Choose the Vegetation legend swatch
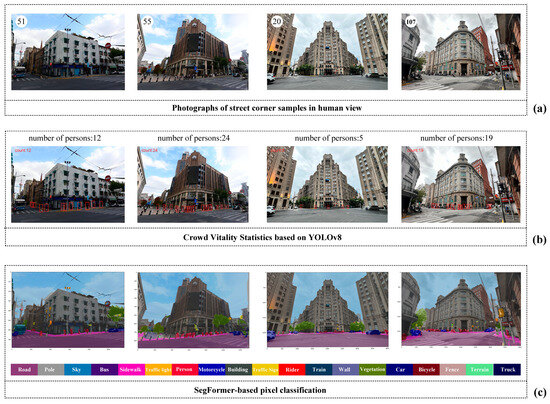The image size is (550, 404). 373,370
